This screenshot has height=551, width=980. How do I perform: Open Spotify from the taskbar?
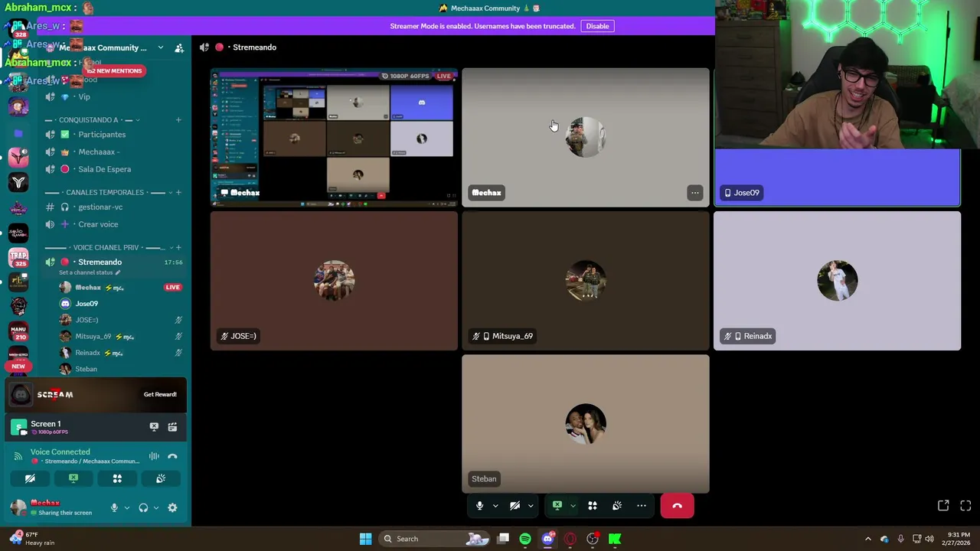(x=524, y=539)
